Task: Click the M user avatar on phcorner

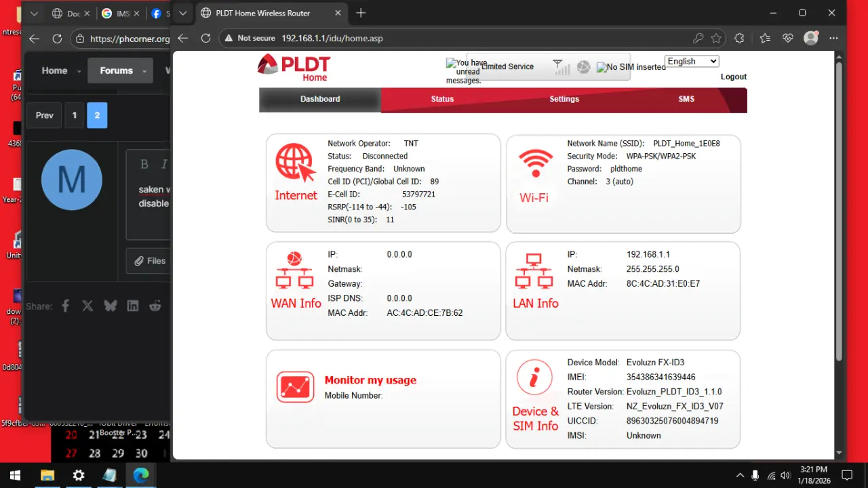Action: point(71,180)
